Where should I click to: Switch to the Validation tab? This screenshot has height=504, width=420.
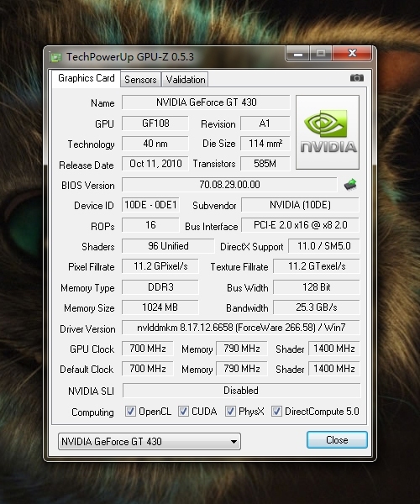pyautogui.click(x=186, y=80)
